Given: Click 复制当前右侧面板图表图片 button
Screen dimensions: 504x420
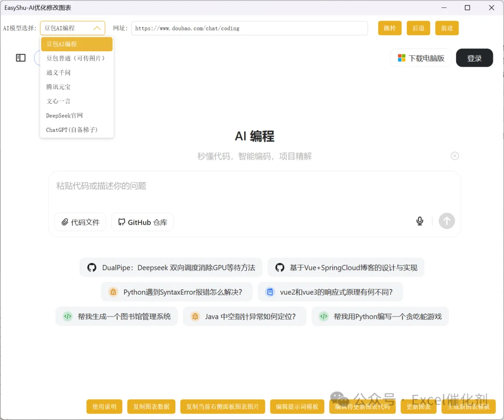Looking at the screenshot, I should pos(223,406).
